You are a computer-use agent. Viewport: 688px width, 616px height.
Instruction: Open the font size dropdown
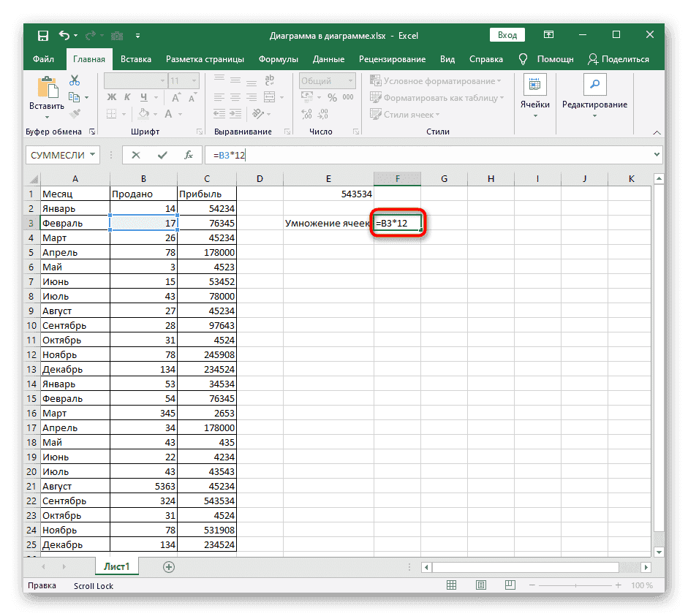pyautogui.click(x=194, y=80)
